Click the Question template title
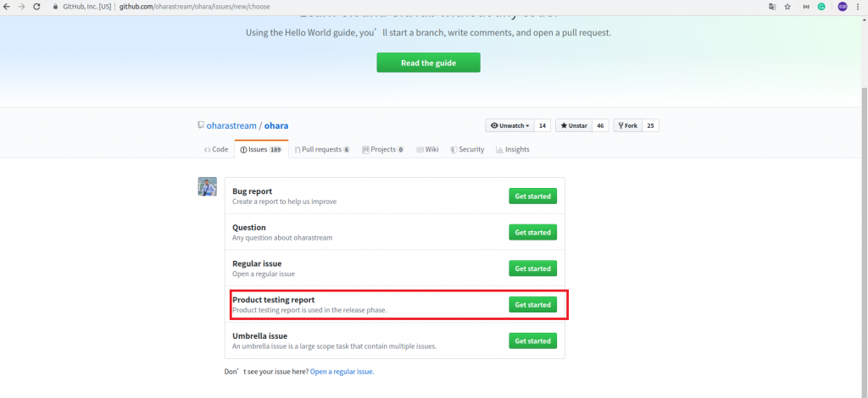Viewport: 868px width, 398px height. click(249, 227)
